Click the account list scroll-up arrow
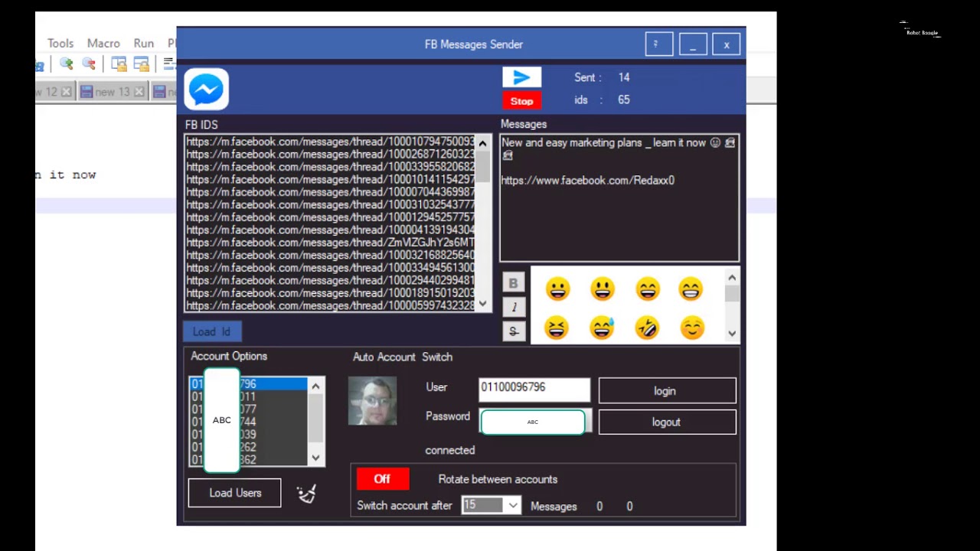Viewport: 980px width, 551px height. click(x=315, y=386)
